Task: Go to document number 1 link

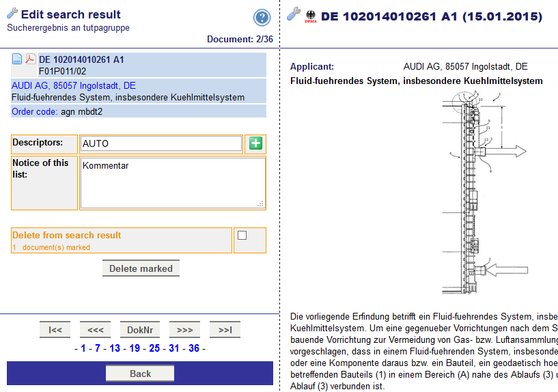Action: 83,348
